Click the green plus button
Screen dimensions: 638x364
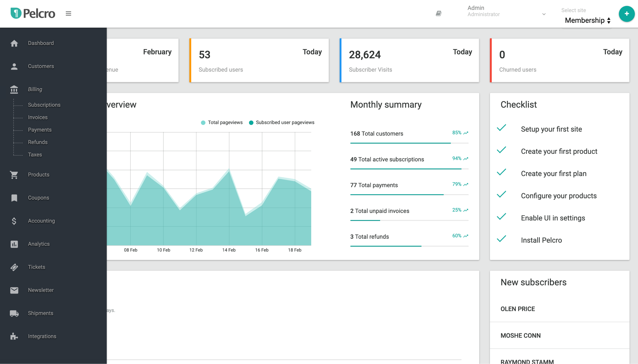pyautogui.click(x=626, y=14)
